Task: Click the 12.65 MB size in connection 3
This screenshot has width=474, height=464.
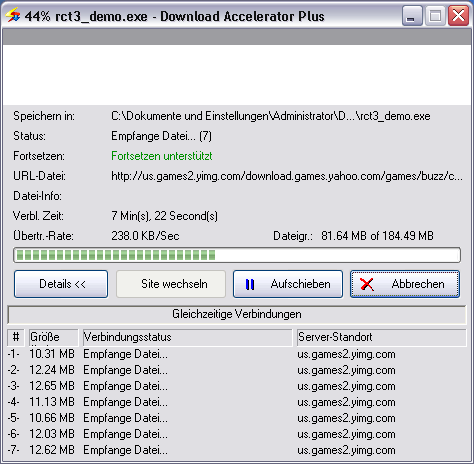Action: 52,386
